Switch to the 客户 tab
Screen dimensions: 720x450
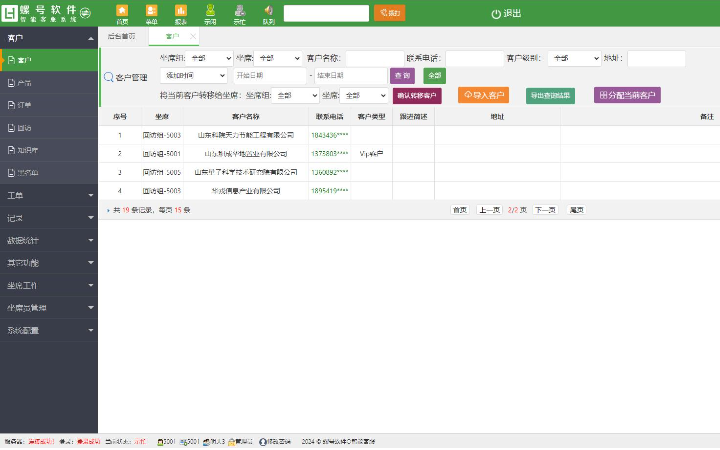(x=172, y=36)
